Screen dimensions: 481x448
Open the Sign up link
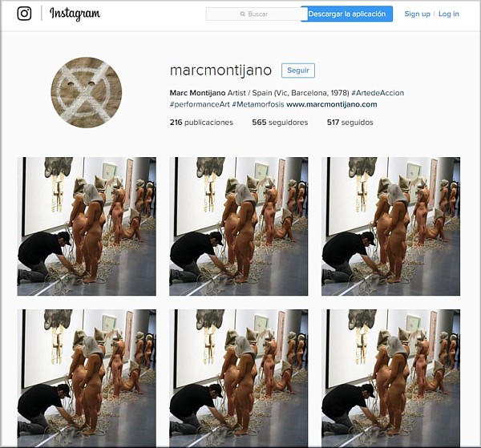point(417,14)
